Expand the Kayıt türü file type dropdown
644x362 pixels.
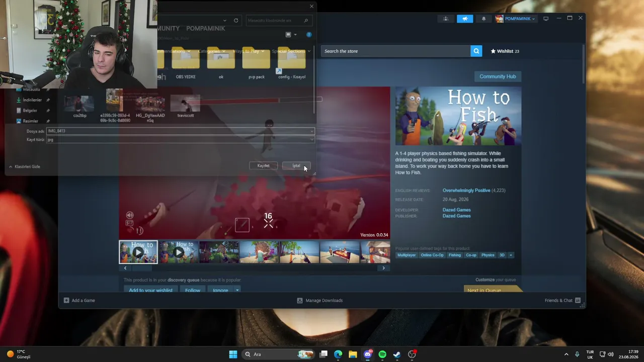pos(311,140)
